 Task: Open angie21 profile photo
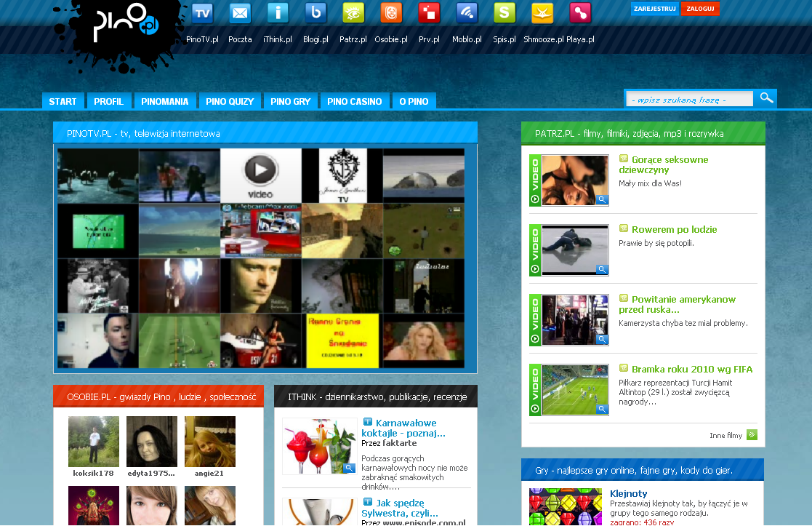210,442
